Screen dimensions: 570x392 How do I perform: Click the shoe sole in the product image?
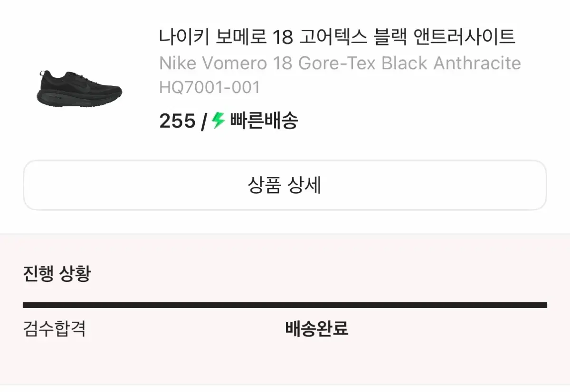coord(78,100)
